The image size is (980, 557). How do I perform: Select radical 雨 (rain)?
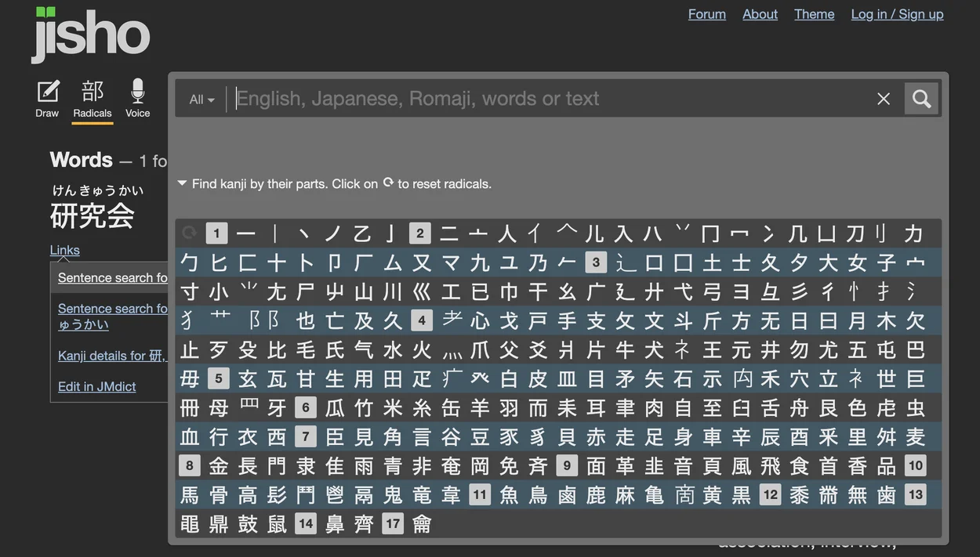click(363, 465)
